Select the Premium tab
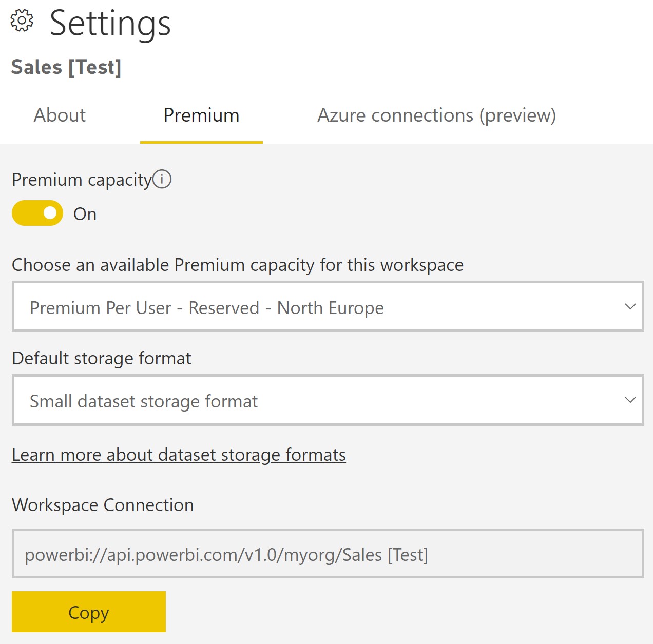Image resolution: width=653 pixels, height=644 pixels. (201, 115)
